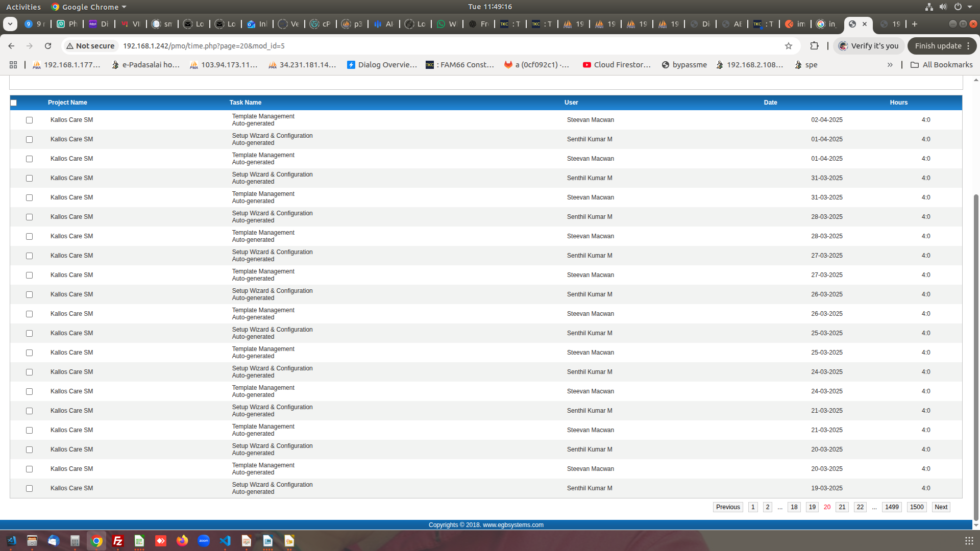
Task: Check the 19-03-2025 Senthil Kumar row
Action: pyautogui.click(x=29, y=488)
